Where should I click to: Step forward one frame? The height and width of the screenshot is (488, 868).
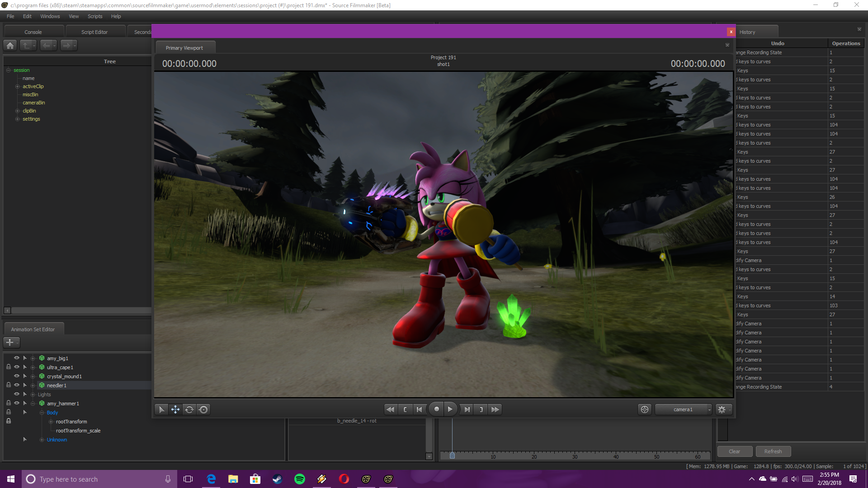[x=467, y=409]
